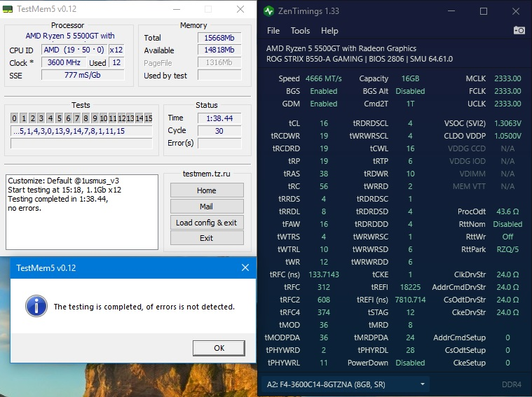
Task: Open the File menu in ZenTimings
Action: (273, 31)
